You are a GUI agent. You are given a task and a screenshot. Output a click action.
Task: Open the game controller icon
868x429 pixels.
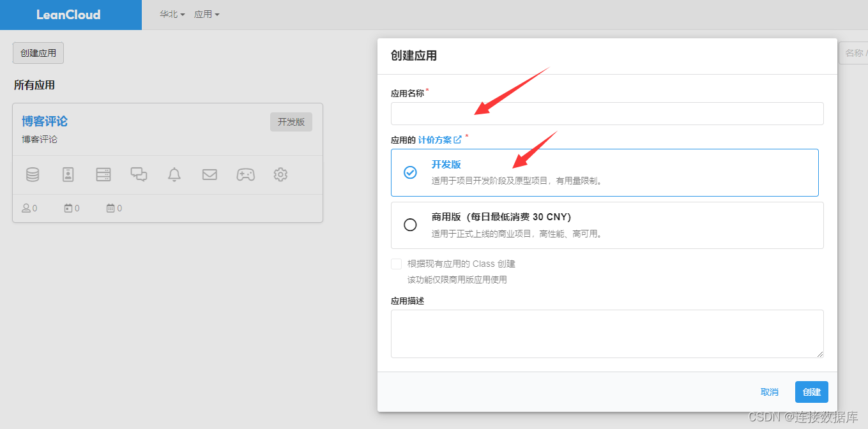245,174
